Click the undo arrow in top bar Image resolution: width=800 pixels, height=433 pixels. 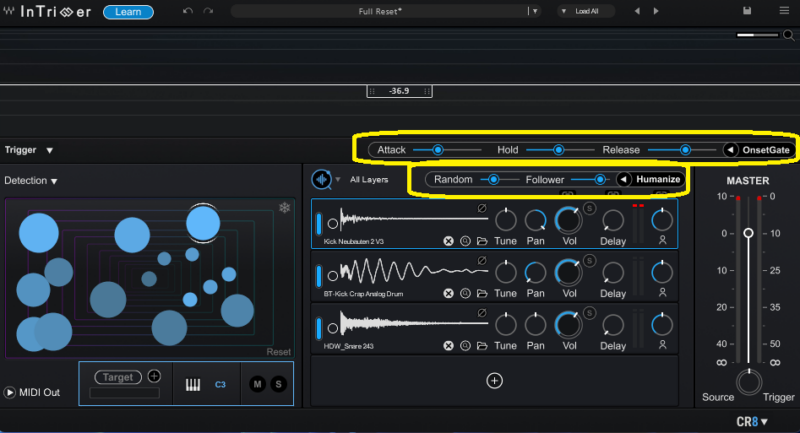(188, 11)
